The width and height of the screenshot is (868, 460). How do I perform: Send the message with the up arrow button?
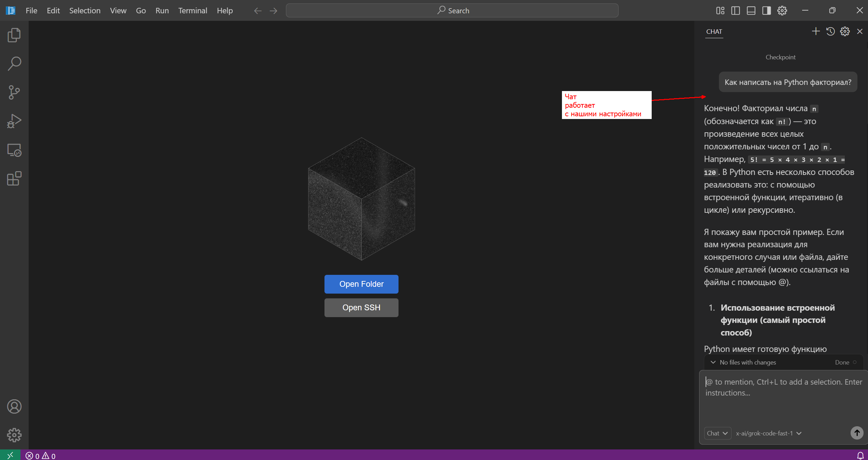(856, 433)
